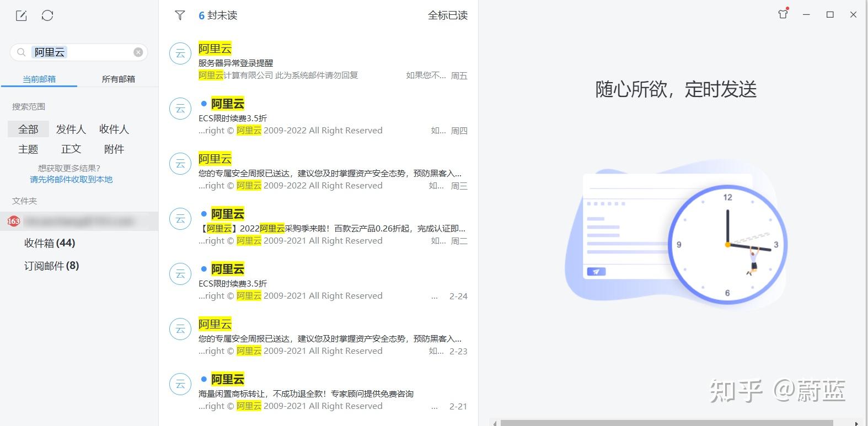Image resolution: width=868 pixels, height=426 pixels.
Task: Minimize the mail client window
Action: pyautogui.click(x=806, y=15)
